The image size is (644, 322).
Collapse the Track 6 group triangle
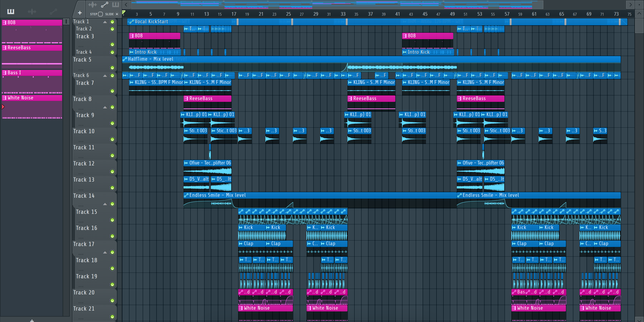click(105, 76)
